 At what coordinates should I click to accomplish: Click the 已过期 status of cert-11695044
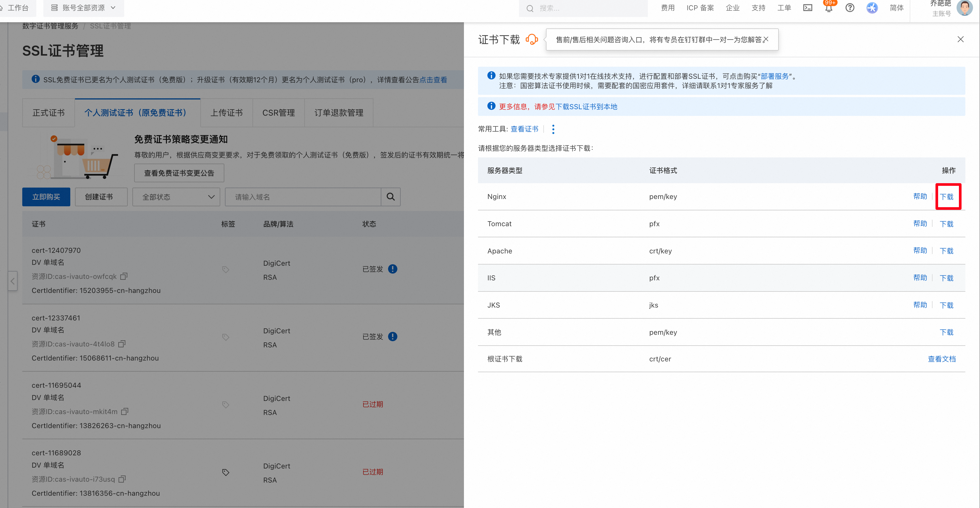373,404
